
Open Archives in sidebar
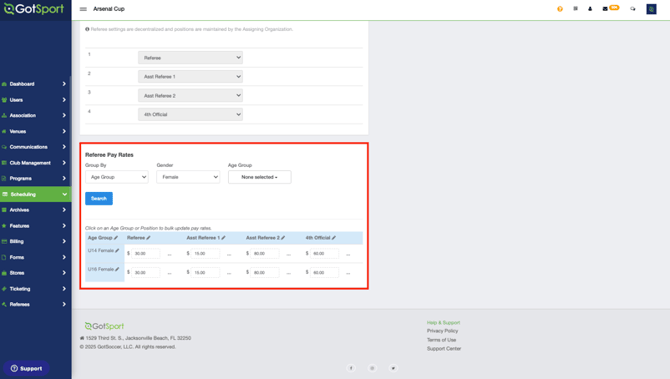pyautogui.click(x=35, y=210)
